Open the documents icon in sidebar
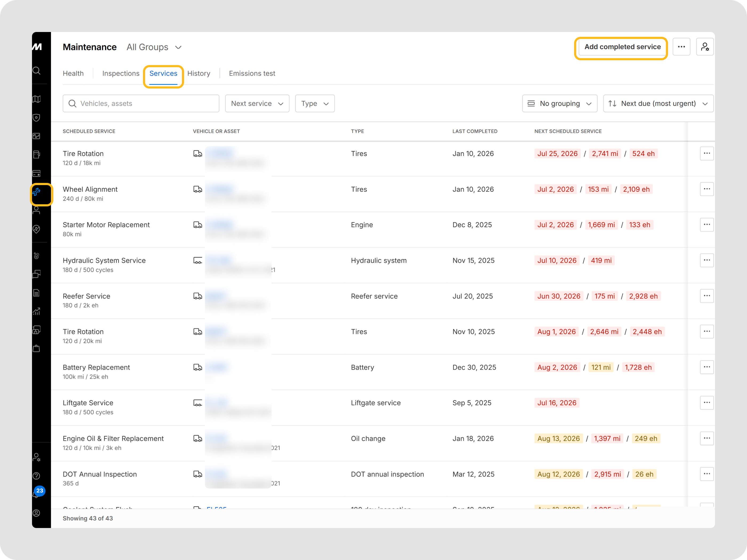Image resolution: width=747 pixels, height=560 pixels. click(37, 293)
